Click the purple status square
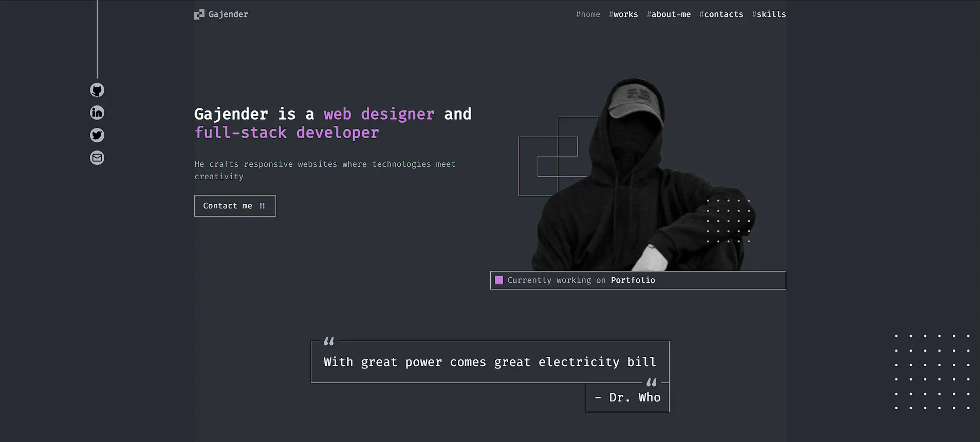The width and height of the screenshot is (980, 442). pyautogui.click(x=499, y=280)
